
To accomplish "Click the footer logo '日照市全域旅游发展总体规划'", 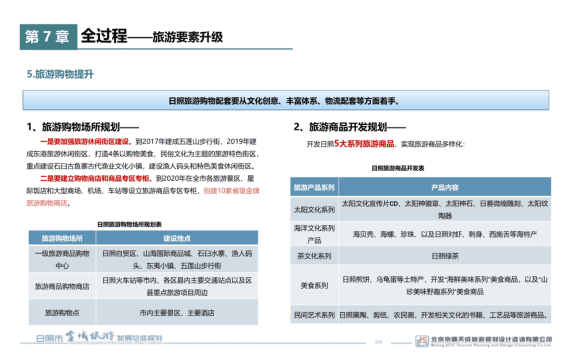I will pos(99,337).
